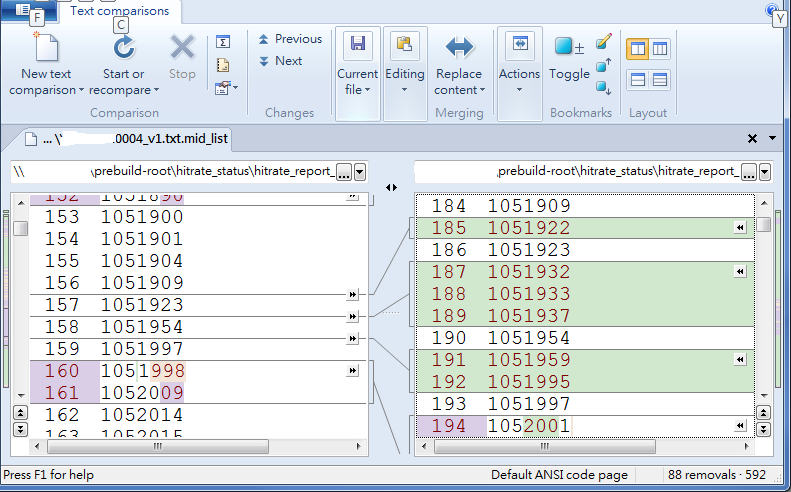Open the sigma statistics icon

[222, 41]
